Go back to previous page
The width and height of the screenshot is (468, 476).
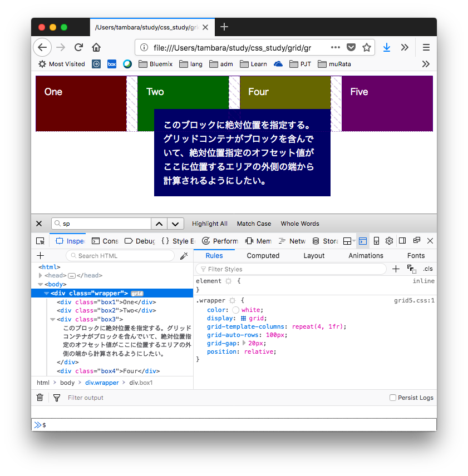click(42, 47)
